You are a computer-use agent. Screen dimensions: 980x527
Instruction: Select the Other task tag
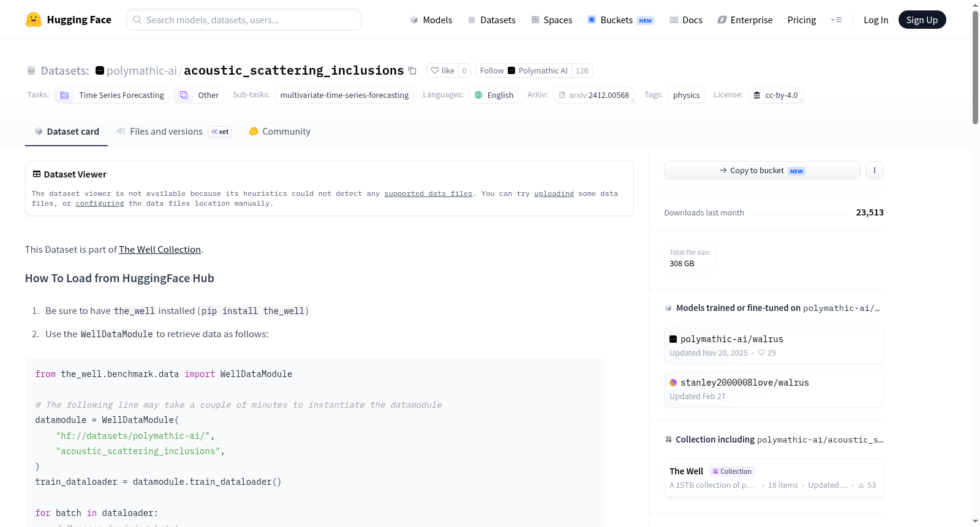(x=198, y=95)
